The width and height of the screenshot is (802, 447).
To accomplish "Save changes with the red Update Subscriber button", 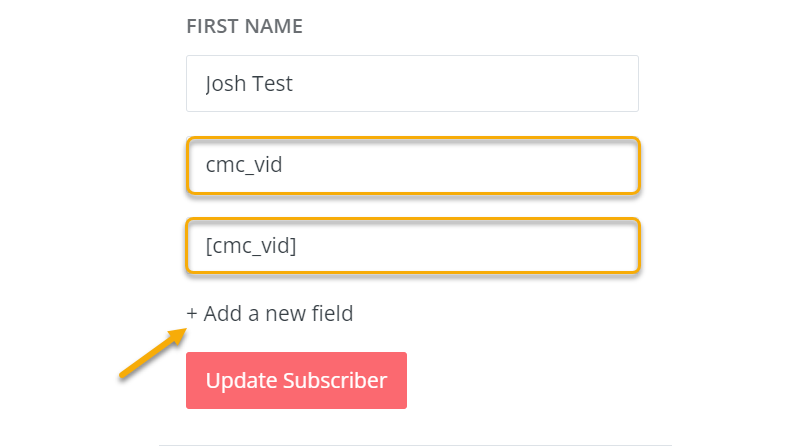I will click(x=296, y=380).
